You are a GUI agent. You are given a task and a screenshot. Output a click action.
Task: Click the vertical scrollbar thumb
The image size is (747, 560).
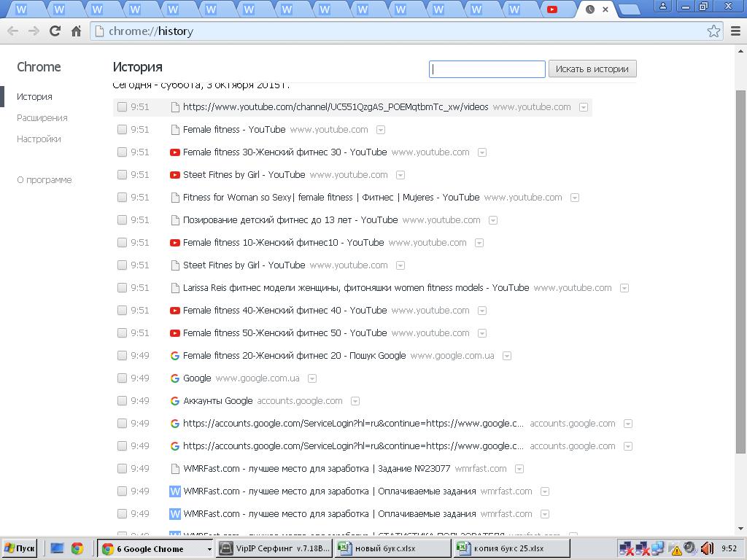pyautogui.click(x=740, y=271)
